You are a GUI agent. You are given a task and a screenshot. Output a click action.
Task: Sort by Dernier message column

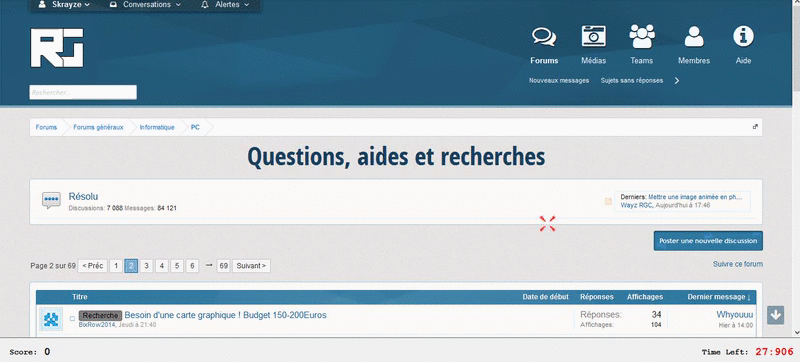click(719, 297)
